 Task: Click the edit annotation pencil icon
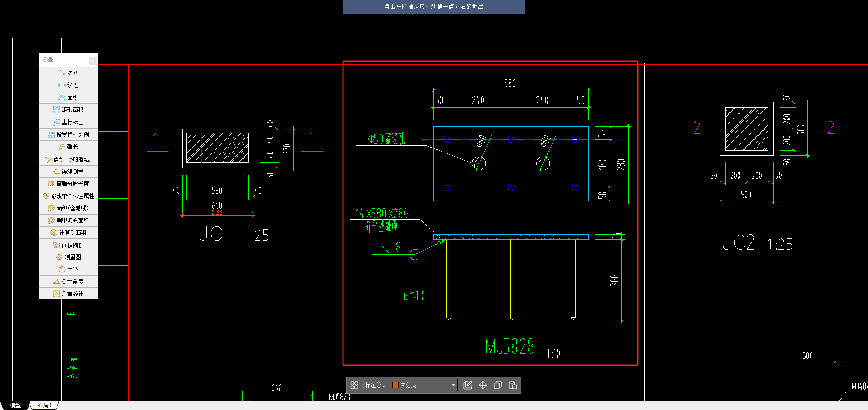(468, 385)
